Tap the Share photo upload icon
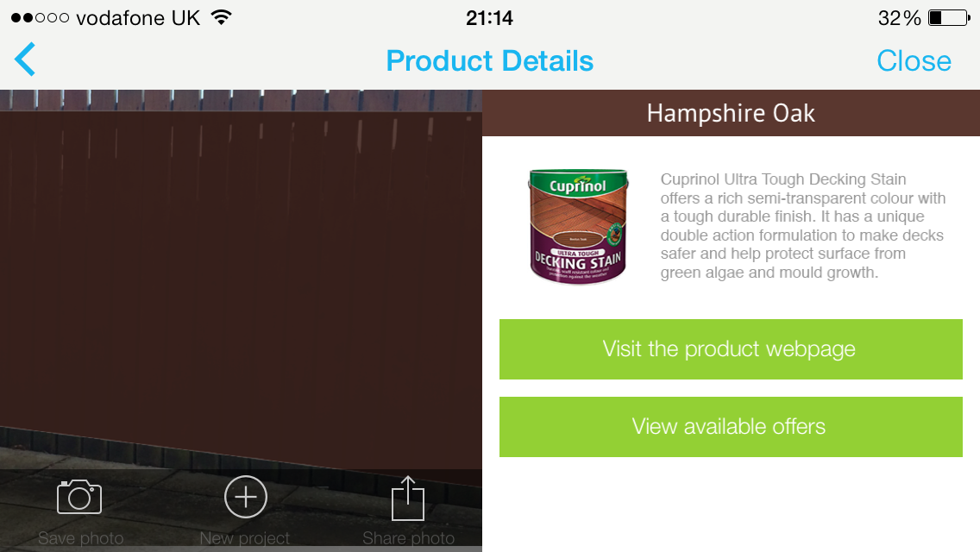Viewport: 980px width, 552px height. pyautogui.click(x=408, y=499)
